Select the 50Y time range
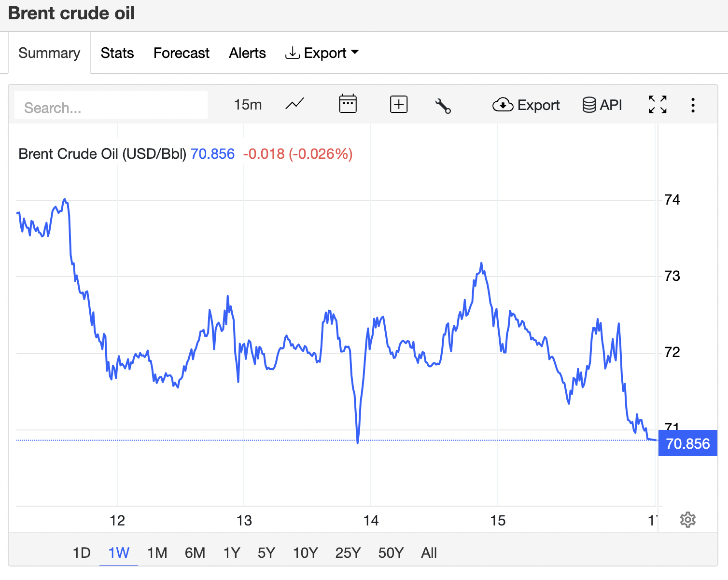 coord(391,552)
